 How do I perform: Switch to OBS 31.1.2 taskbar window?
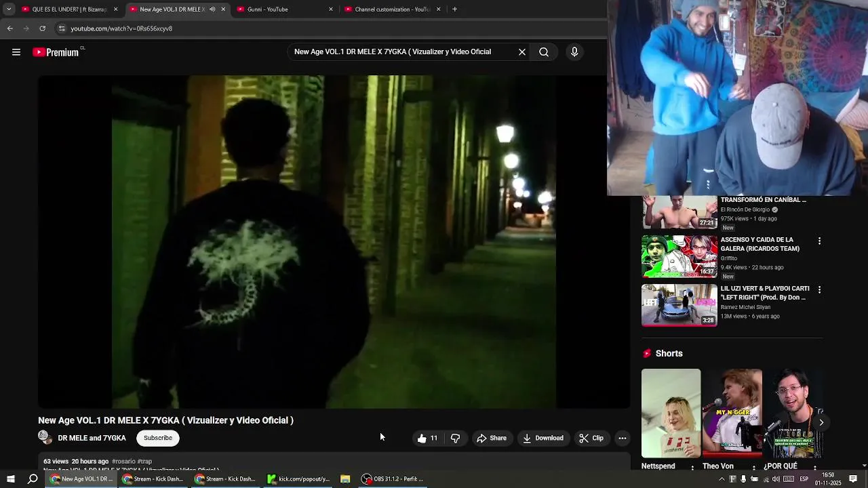point(392,479)
